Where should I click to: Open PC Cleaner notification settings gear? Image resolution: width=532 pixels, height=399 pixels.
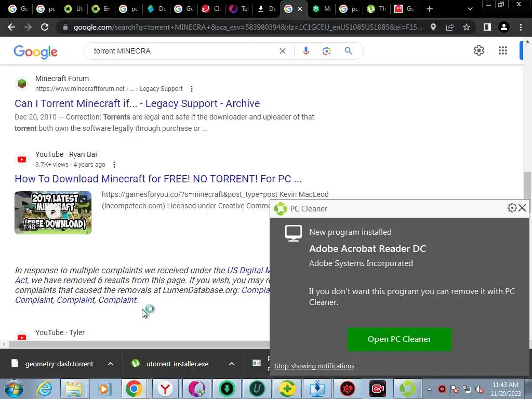click(x=512, y=208)
